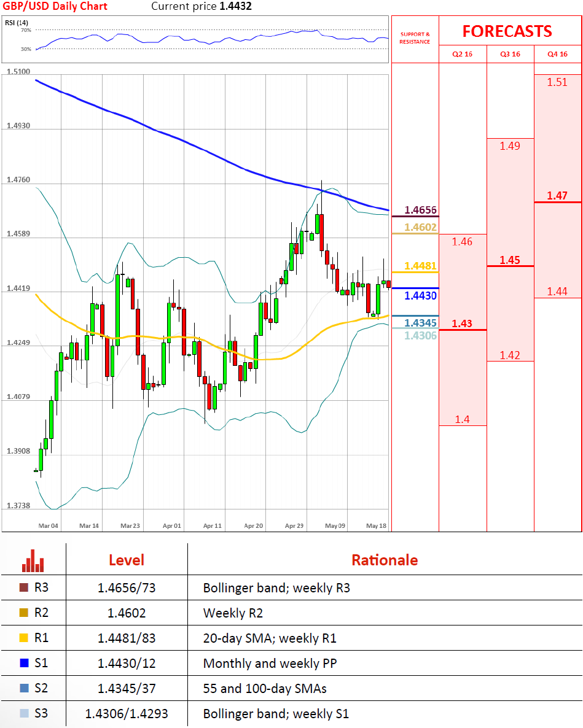Click the 1.4430 support level label
The height and width of the screenshot is (728, 583).
coord(420,295)
